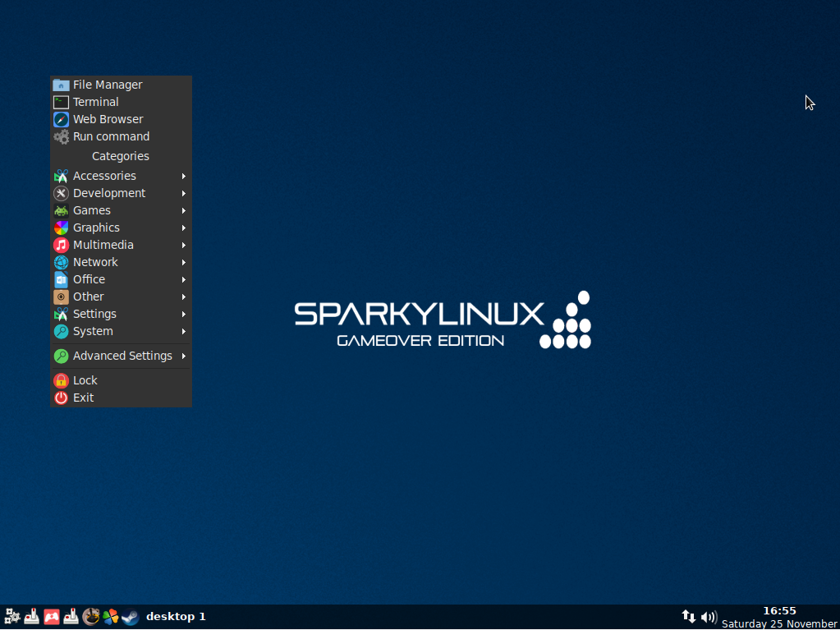Open File Manager from the menu
840x630 pixels.
click(107, 85)
